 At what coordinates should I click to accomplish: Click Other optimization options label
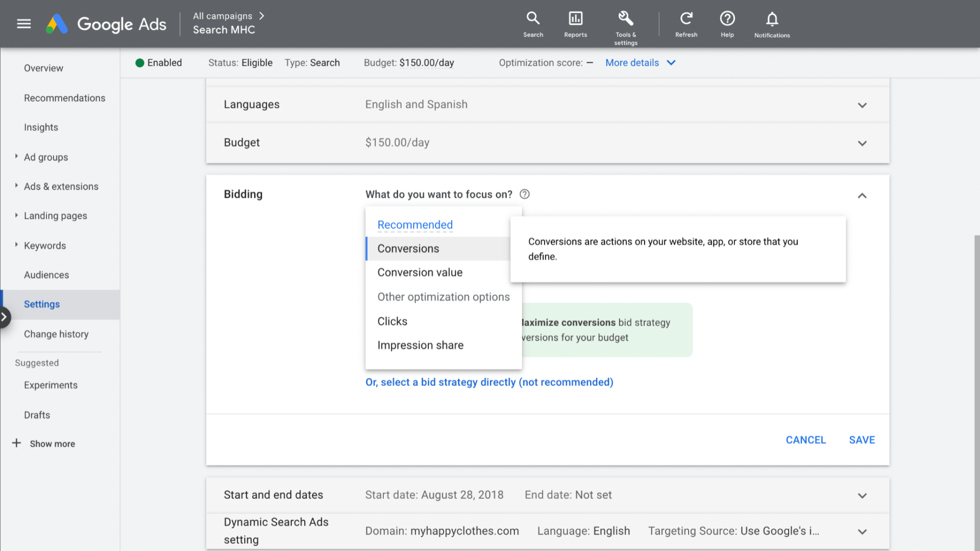coord(443,297)
